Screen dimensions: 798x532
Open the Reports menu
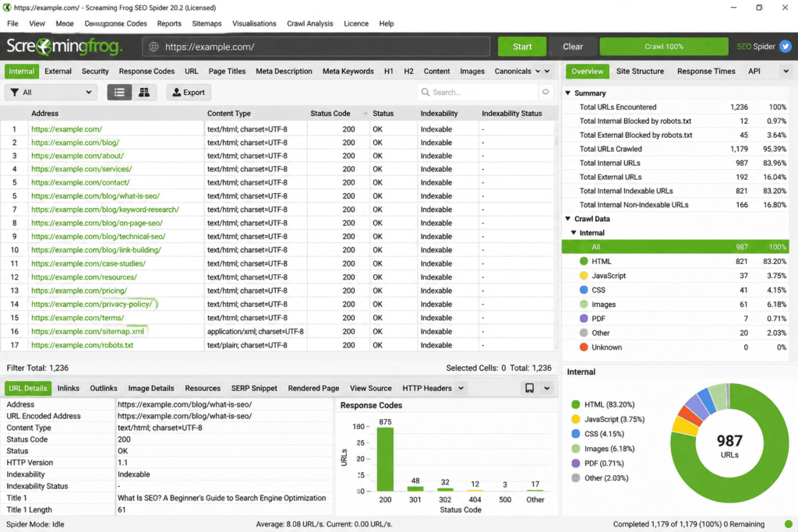pyautogui.click(x=169, y=23)
